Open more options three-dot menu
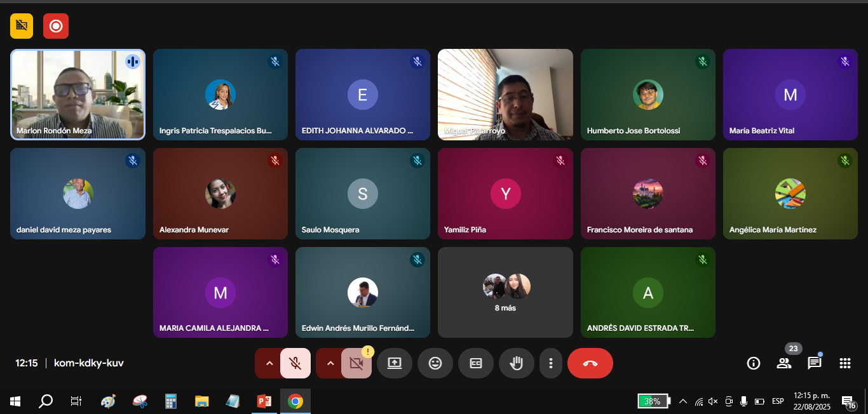The image size is (868, 414). (551, 363)
